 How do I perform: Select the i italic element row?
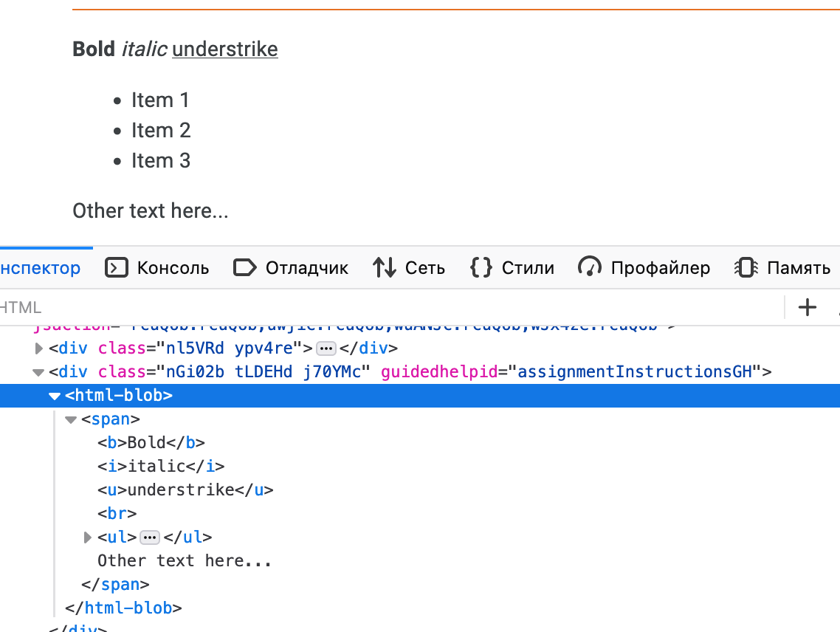coord(161,466)
